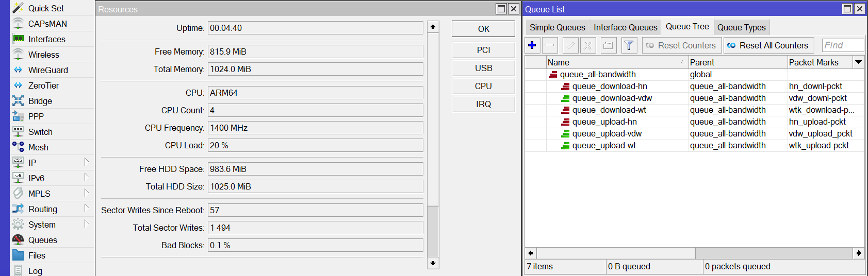Expand the IP submenu
This screenshot has width=868, height=276.
coord(86,162)
